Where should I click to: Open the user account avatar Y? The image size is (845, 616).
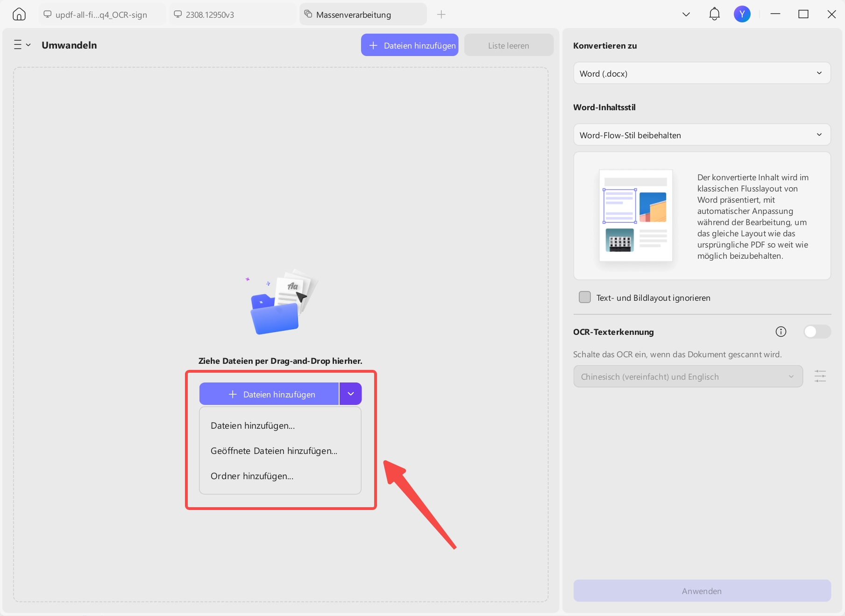coord(742,14)
